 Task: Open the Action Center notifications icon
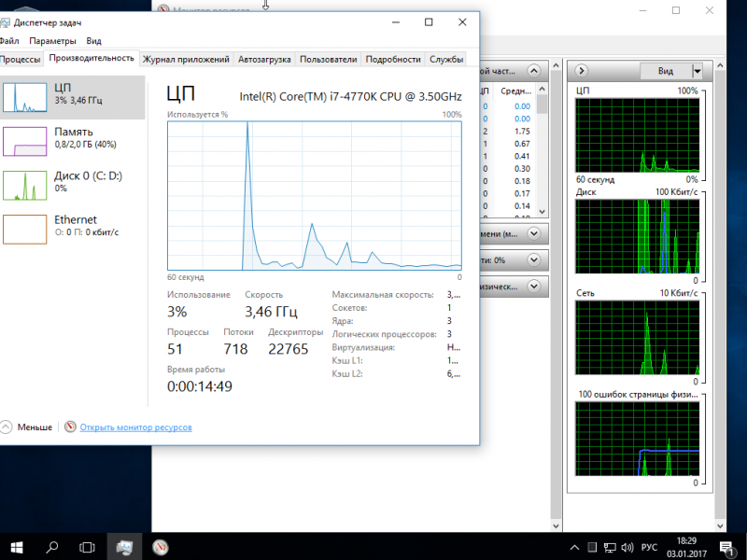coord(727,548)
